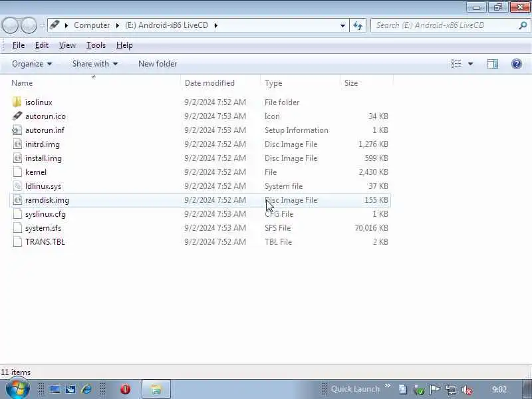Click the isolinux folder icon
532x399 pixels.
[x=17, y=102]
